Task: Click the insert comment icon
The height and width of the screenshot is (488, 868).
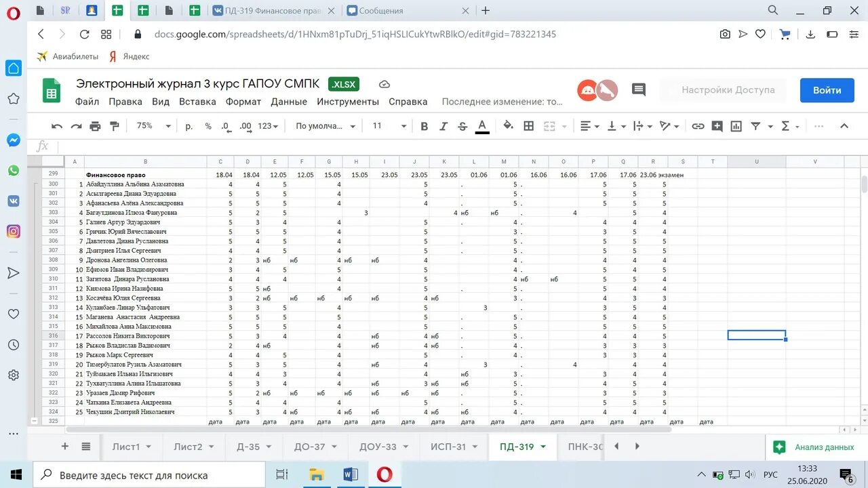Action: [717, 126]
